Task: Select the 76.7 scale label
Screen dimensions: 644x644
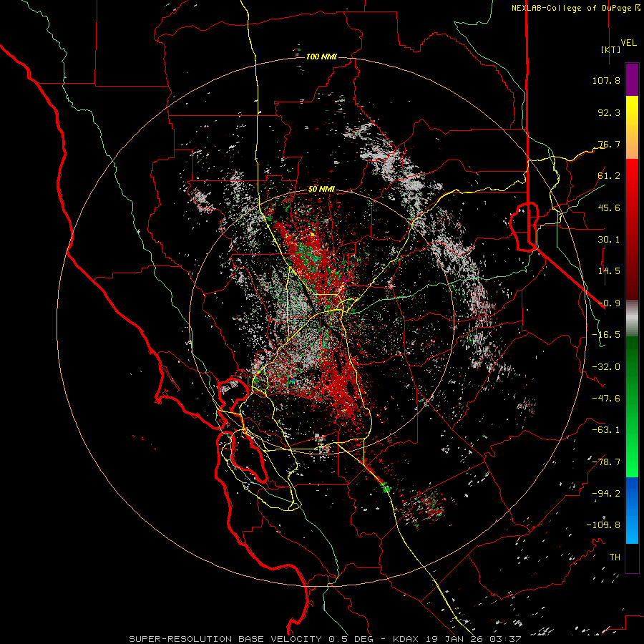Action: (x=609, y=144)
